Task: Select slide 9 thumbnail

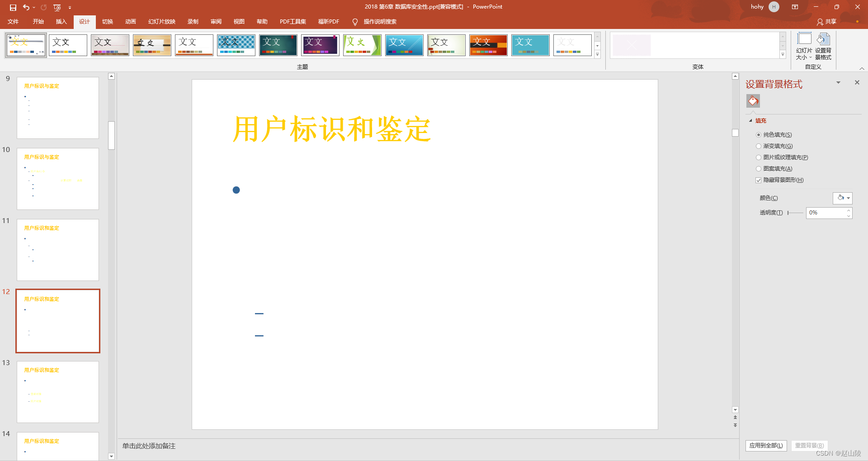Action: (x=58, y=108)
